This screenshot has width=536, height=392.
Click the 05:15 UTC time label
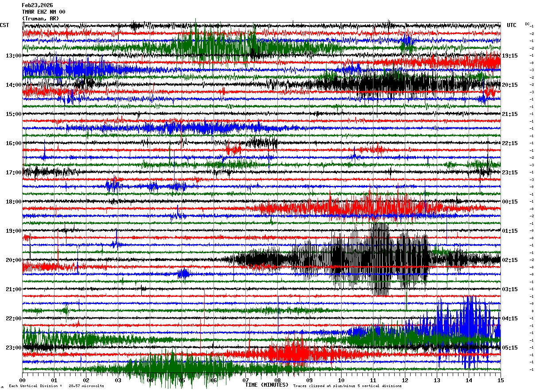510,348
